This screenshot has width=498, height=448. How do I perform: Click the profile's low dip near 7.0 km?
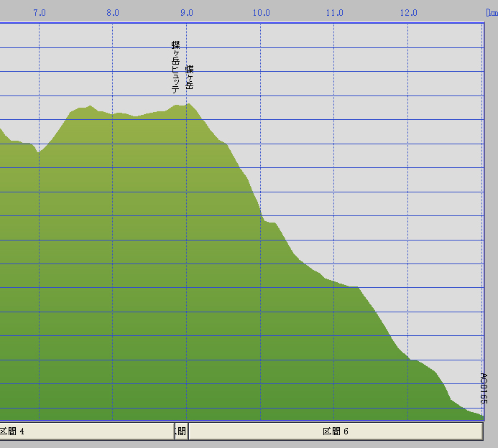39,152
